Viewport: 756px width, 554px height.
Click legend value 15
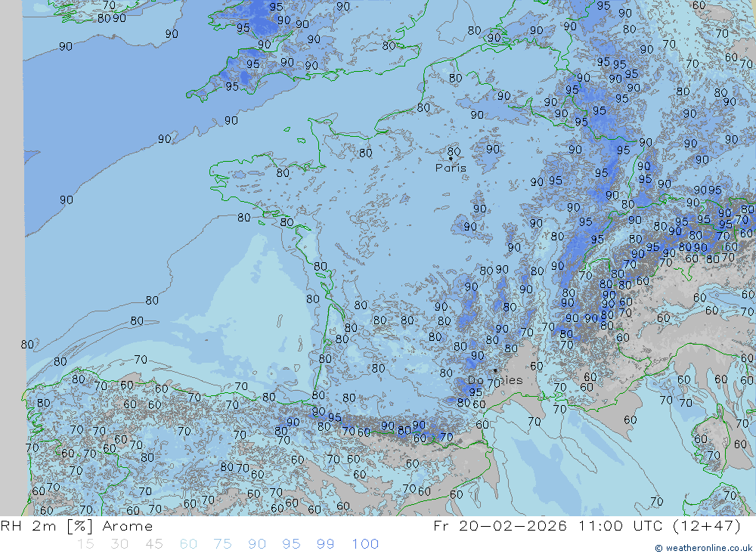85,544
